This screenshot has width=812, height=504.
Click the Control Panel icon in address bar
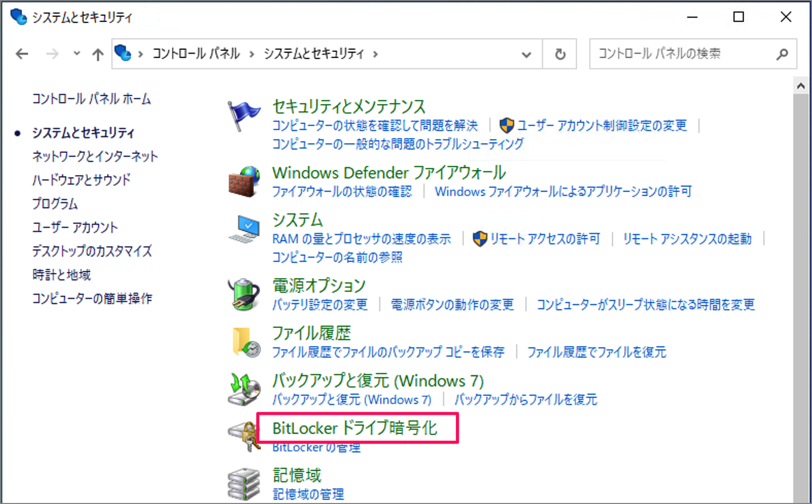pos(123,53)
